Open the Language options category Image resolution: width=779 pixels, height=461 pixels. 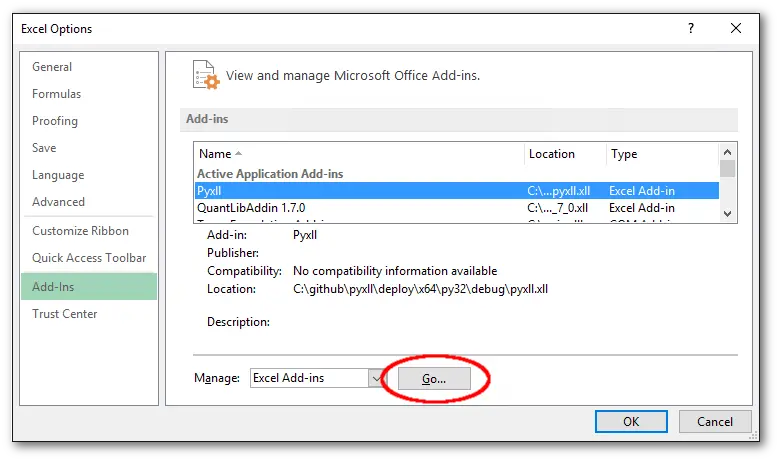[58, 175]
